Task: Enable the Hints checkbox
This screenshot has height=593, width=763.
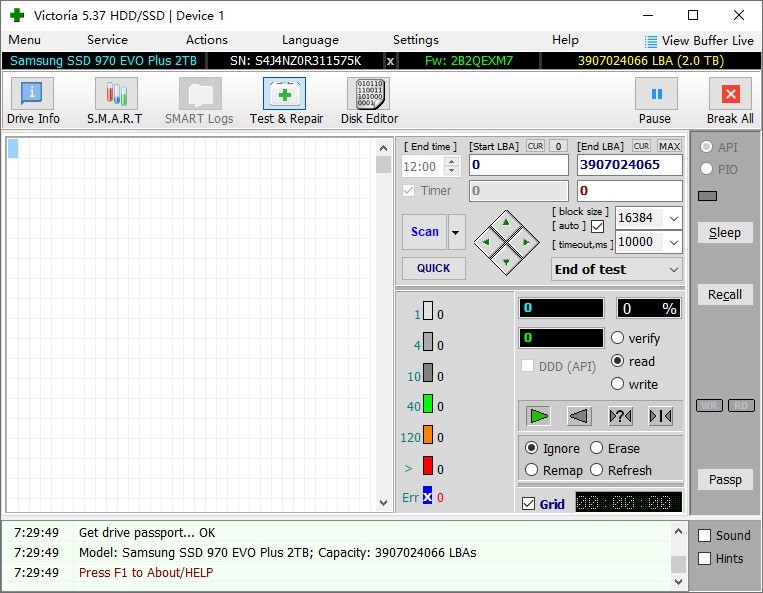Action: pyautogui.click(x=704, y=558)
